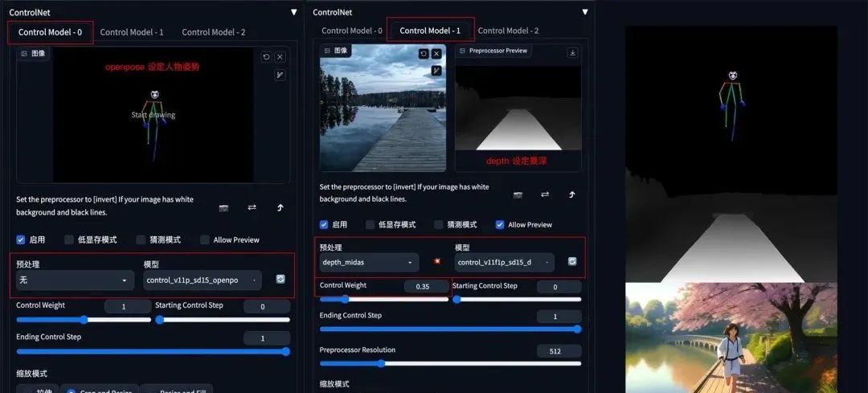This screenshot has width=868, height=393.
Task: Adjust the Preprocessor Resolution slider
Action: (450, 363)
